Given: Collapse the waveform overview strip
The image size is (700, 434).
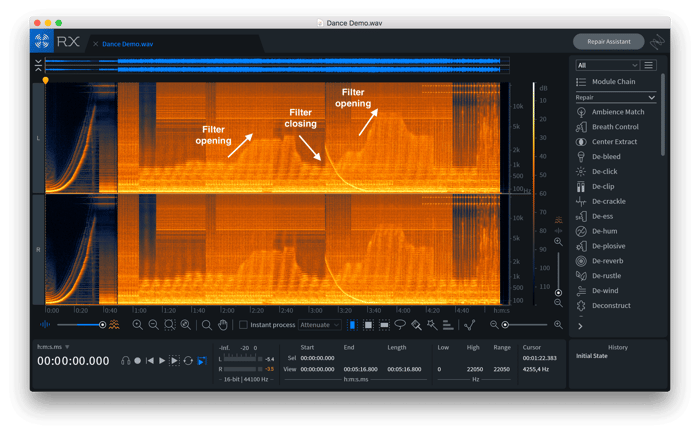Looking at the screenshot, I should (38, 65).
